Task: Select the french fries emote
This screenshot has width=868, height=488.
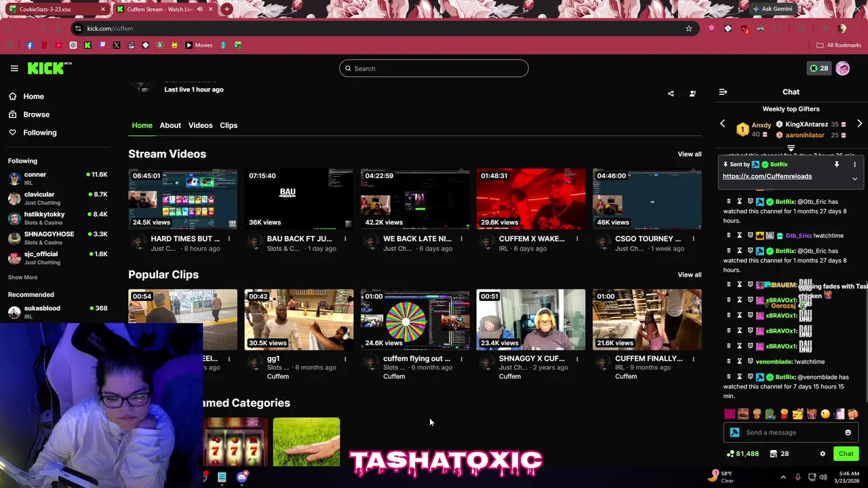Action: 784,414
